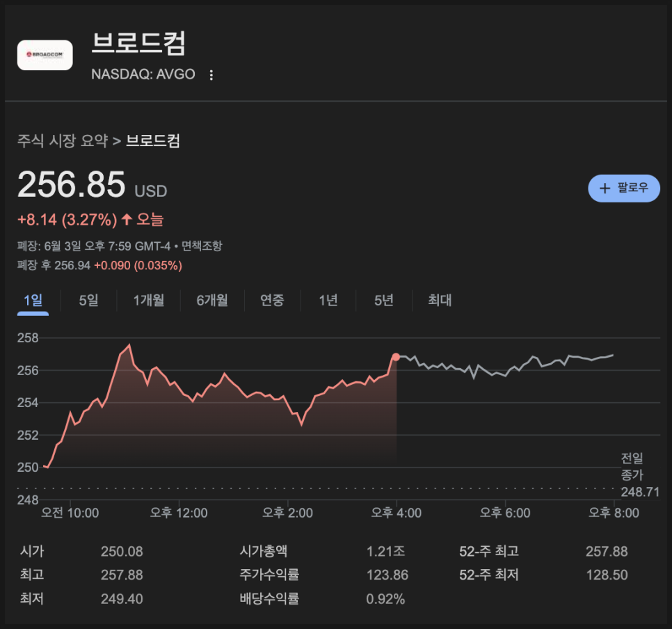The height and width of the screenshot is (629, 672).
Task: Click the 전일 종가 248.71 label
Action: [x=640, y=475]
